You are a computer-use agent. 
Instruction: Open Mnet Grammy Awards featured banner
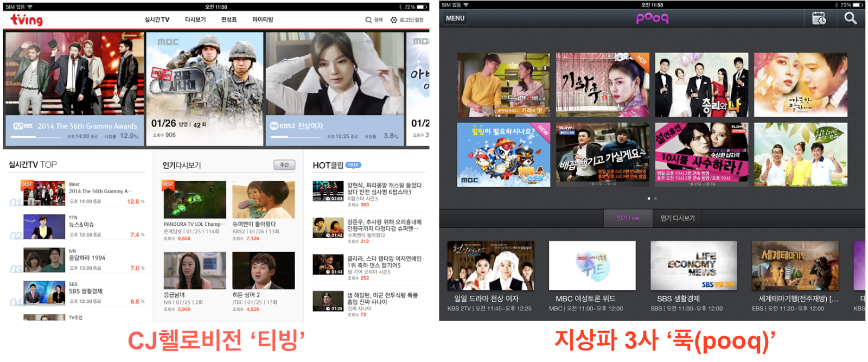75,88
